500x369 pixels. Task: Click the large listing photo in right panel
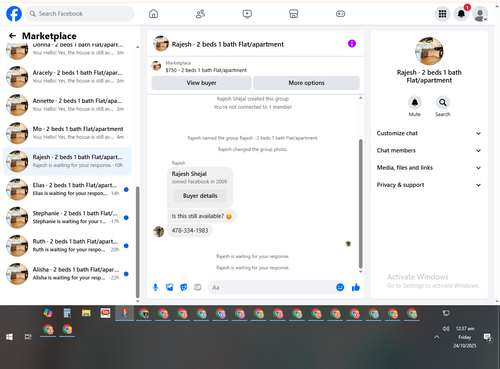pyautogui.click(x=429, y=51)
